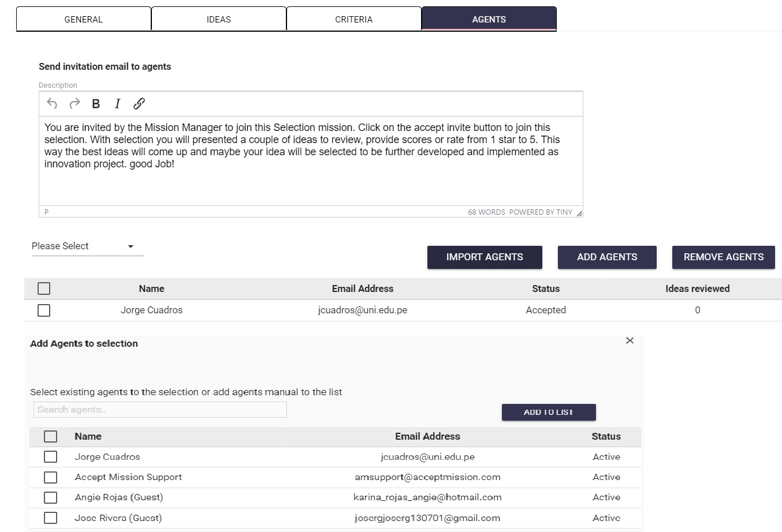Screen dimensions: 782x532
Task: Toggle italic formatting in description editor
Action: click(117, 104)
